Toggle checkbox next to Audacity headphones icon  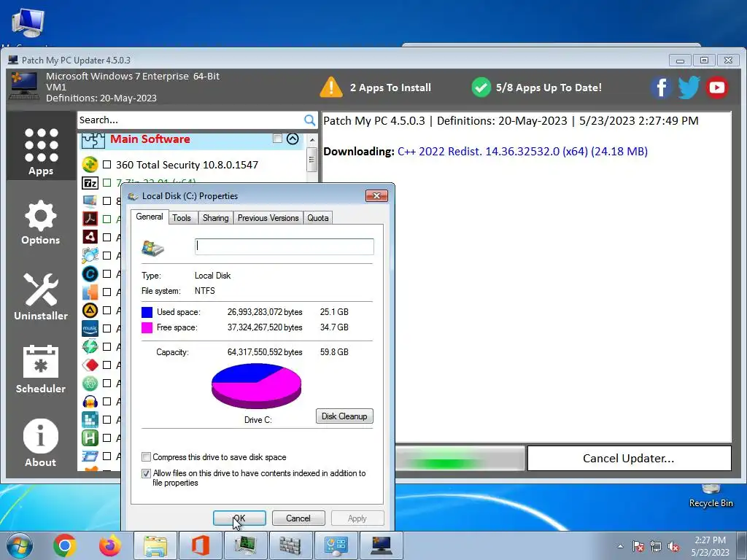(107, 402)
